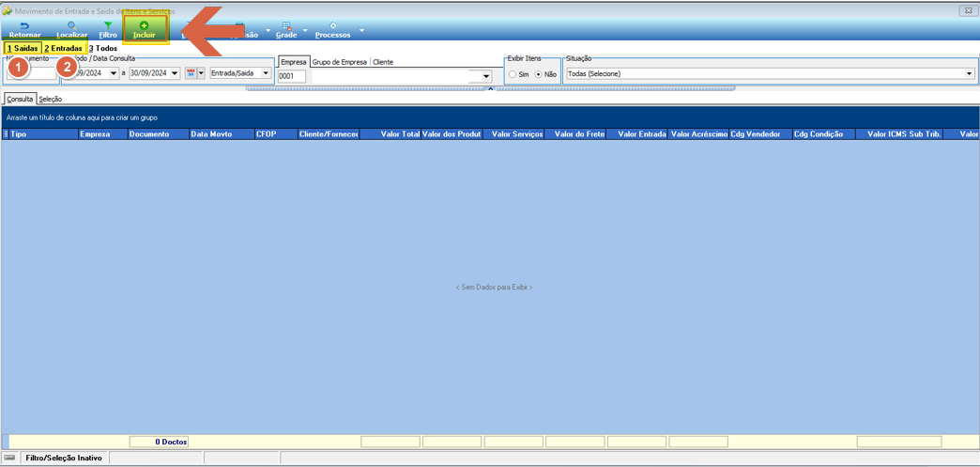The height and width of the screenshot is (467, 980).
Task: Open the start date picker dropdown
Action: click(114, 73)
